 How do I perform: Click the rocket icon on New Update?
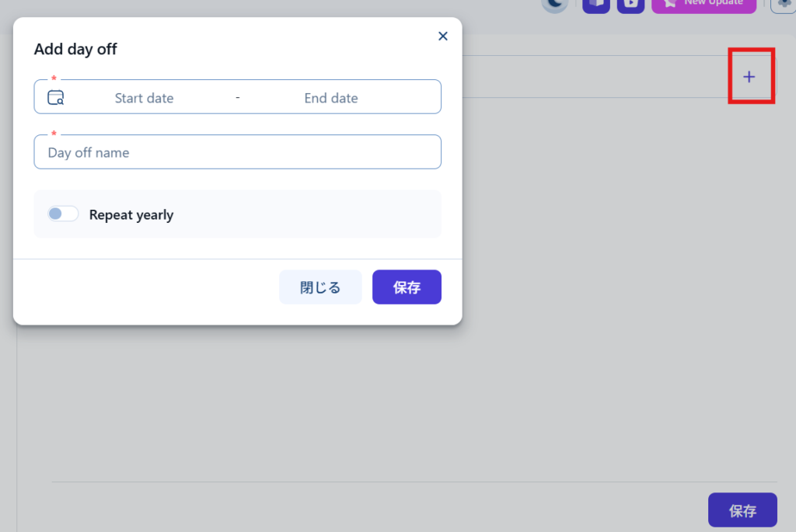[x=669, y=4]
